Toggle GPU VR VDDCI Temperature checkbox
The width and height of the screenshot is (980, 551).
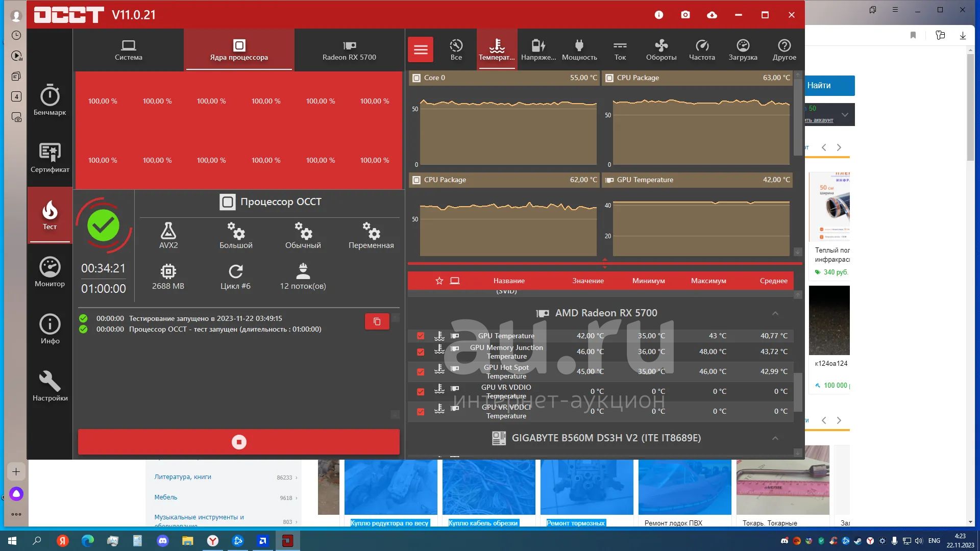point(421,412)
